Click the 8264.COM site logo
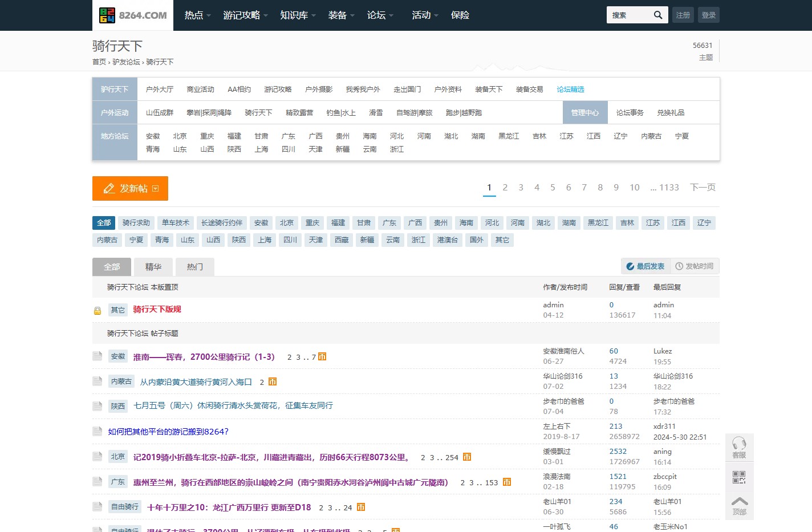 [133, 15]
